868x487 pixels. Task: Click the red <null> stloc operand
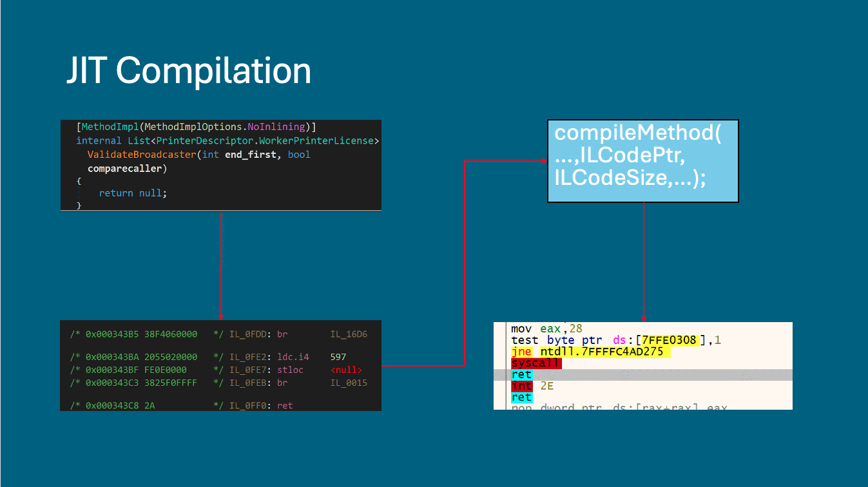click(x=346, y=370)
